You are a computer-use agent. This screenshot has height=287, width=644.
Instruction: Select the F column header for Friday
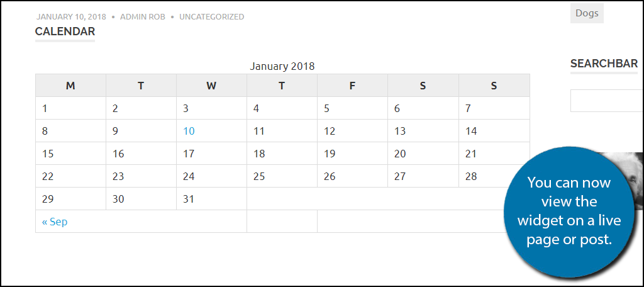point(352,86)
